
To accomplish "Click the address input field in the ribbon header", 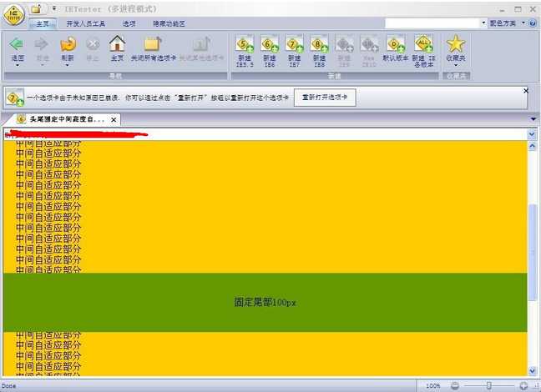I will (x=432, y=23).
